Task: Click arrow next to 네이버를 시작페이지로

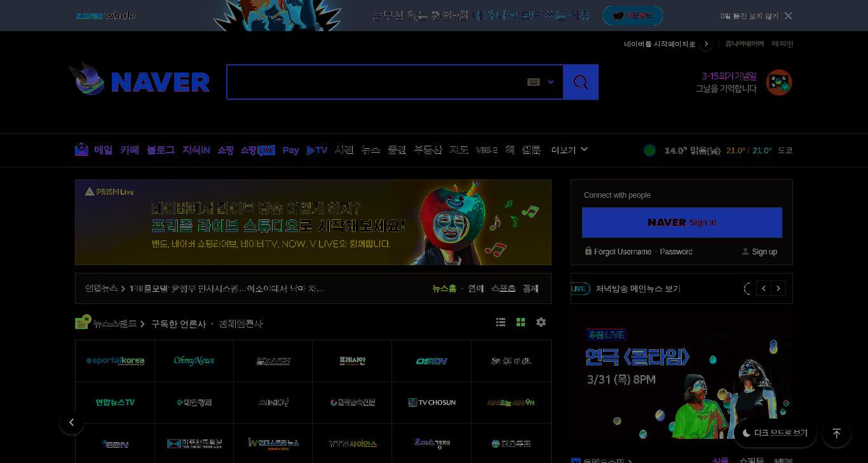Action: tap(706, 44)
